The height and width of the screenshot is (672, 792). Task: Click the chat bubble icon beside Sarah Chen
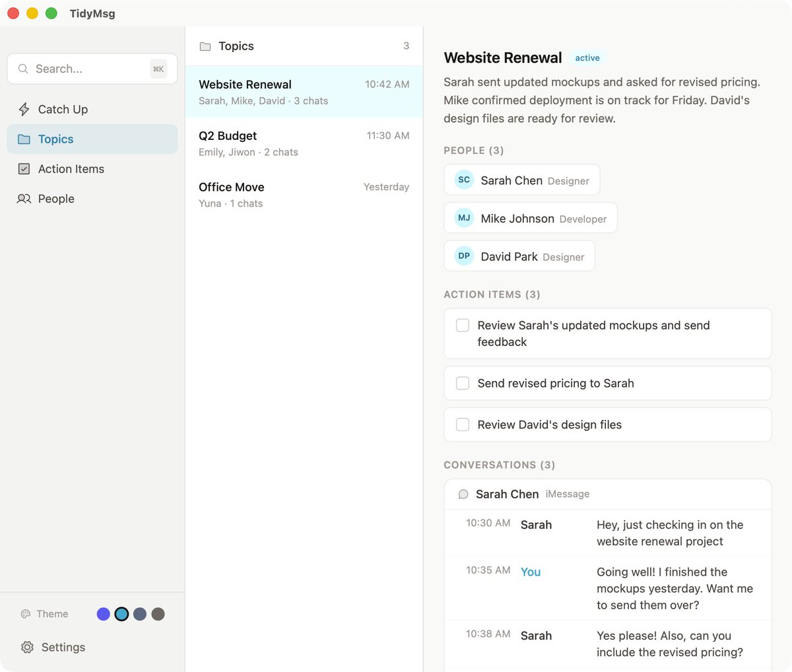463,494
